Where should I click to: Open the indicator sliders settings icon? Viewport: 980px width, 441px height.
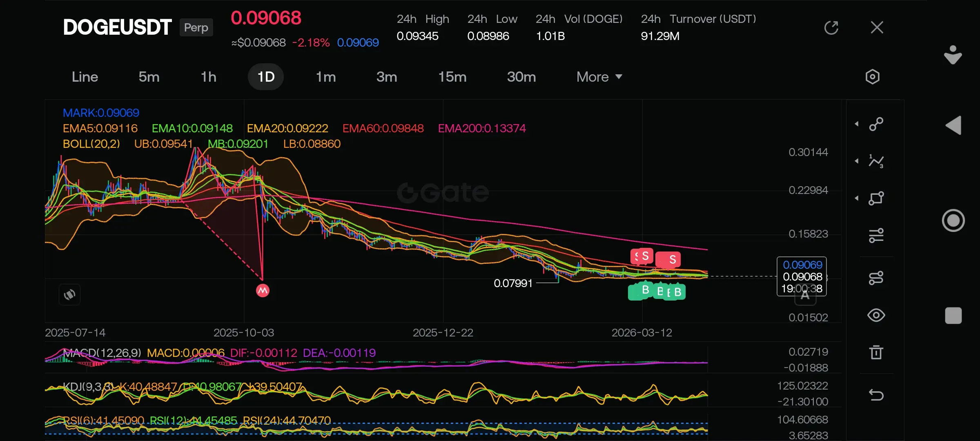click(876, 235)
